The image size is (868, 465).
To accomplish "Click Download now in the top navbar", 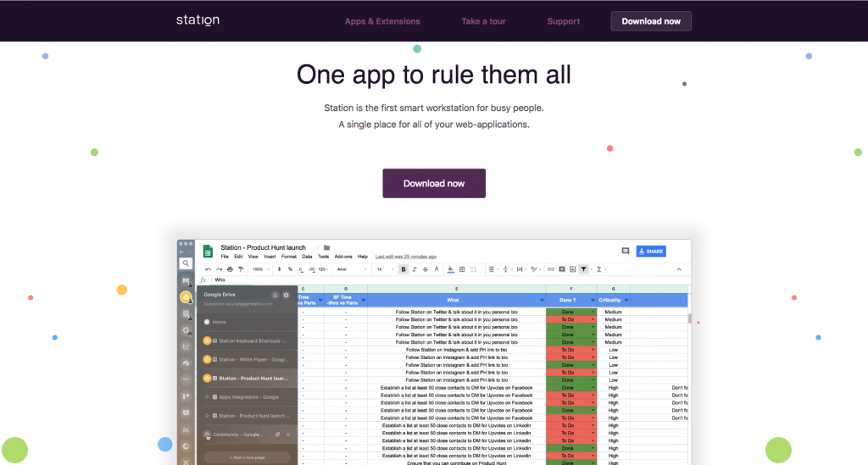I will [651, 21].
